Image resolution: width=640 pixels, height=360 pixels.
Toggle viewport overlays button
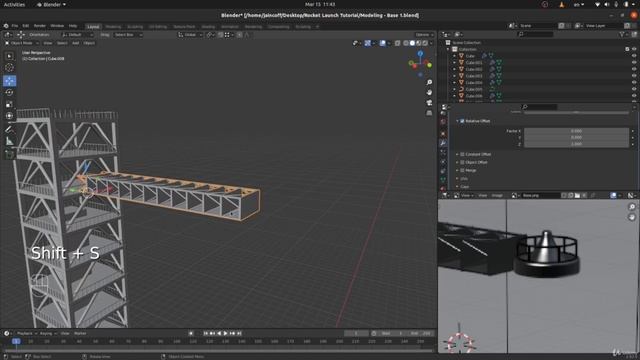382,43
